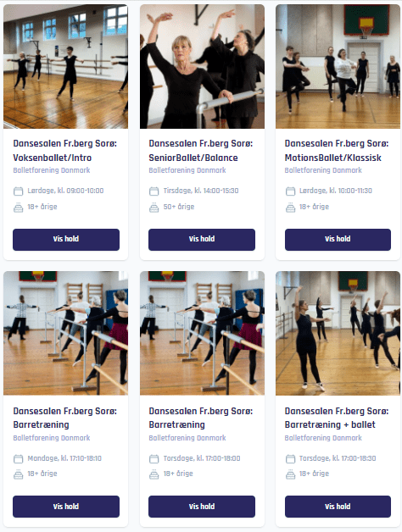
Task: Select the Thursday Barretræning 17:00-18:00 title
Action: [x=200, y=418]
